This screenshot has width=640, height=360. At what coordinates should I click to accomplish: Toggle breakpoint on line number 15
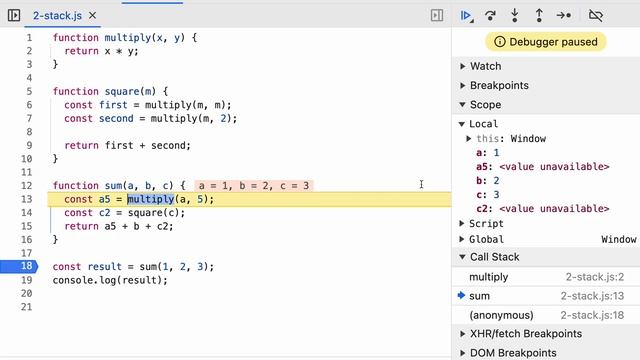(27, 226)
